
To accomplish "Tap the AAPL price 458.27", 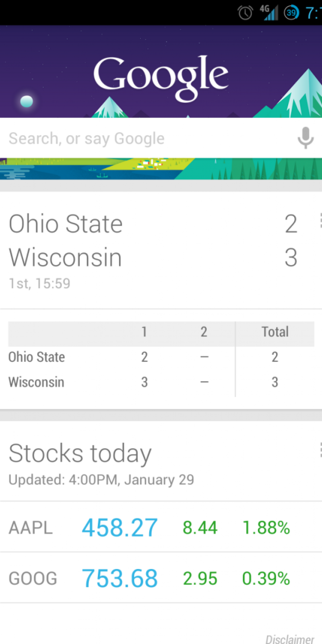I will (x=120, y=528).
